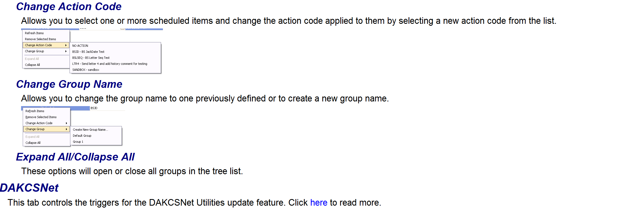This screenshot has width=644, height=210.
Task: Click the Expand All/Collapse All heading
Action: point(75,157)
